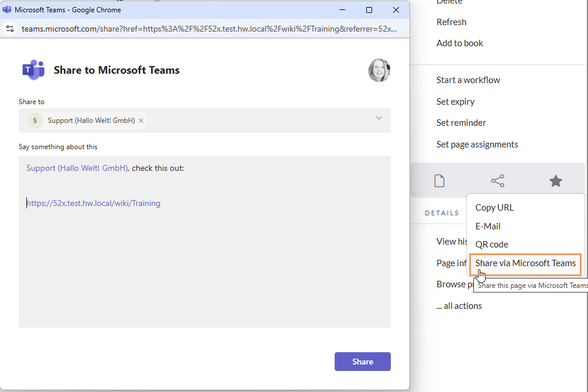Click the share icon in toolbar
588x392 pixels.
497,181
